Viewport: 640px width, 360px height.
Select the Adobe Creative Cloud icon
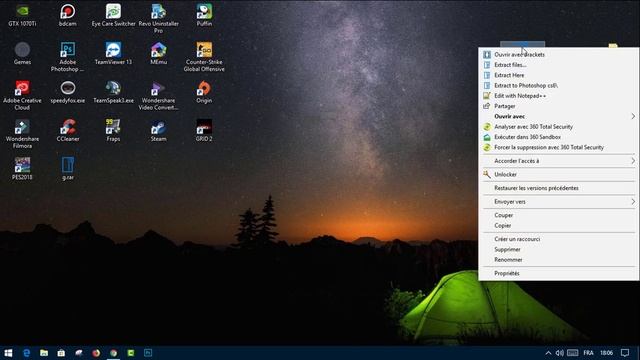[22, 95]
